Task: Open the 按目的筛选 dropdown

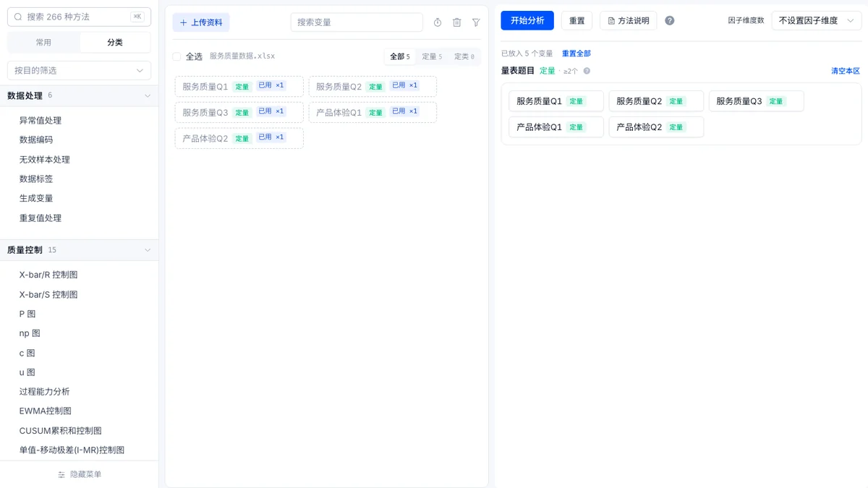Action: [x=79, y=70]
